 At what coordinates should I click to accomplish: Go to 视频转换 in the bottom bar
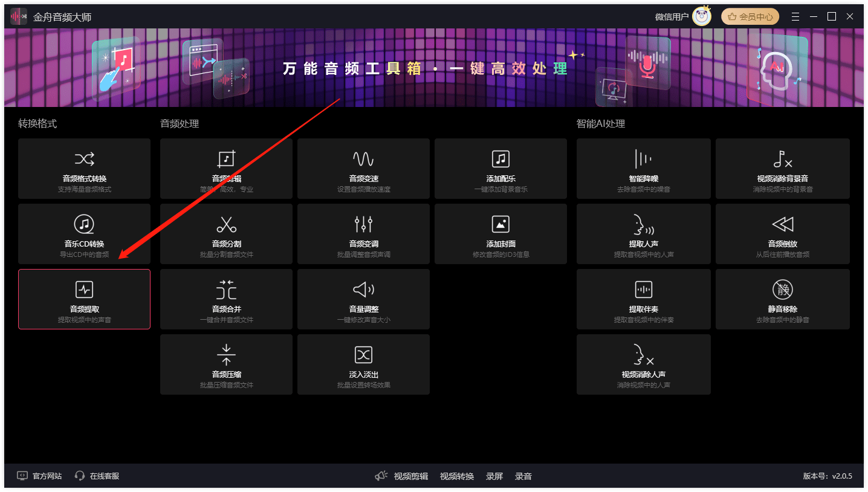(x=456, y=476)
